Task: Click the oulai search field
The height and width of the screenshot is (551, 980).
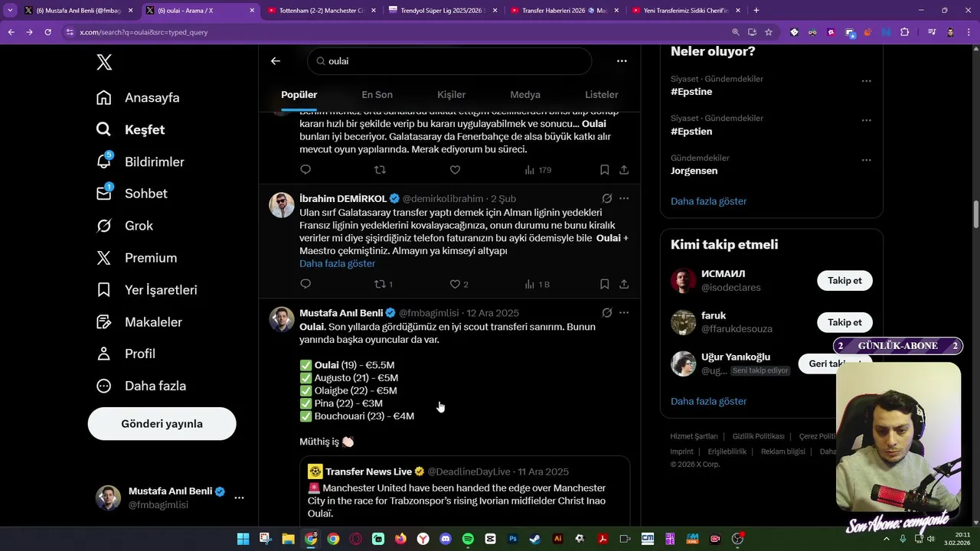Action: click(449, 61)
